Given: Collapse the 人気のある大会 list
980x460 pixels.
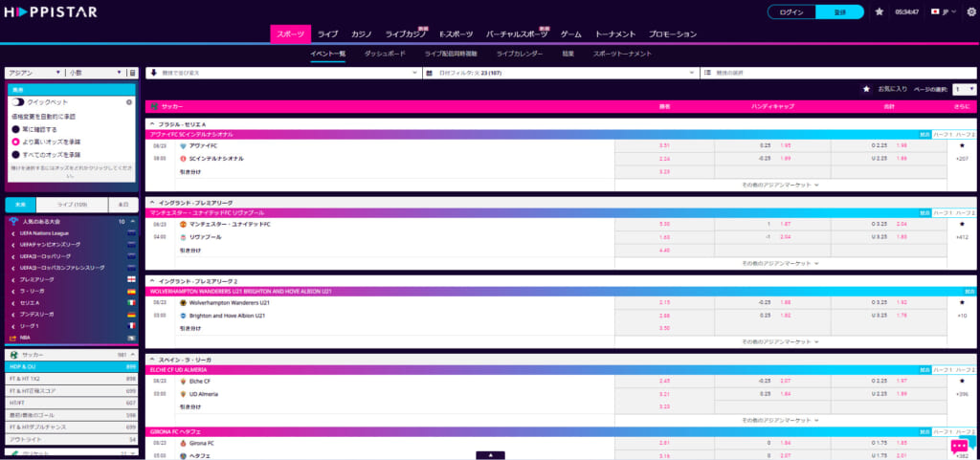Looking at the screenshot, I should point(132,222).
